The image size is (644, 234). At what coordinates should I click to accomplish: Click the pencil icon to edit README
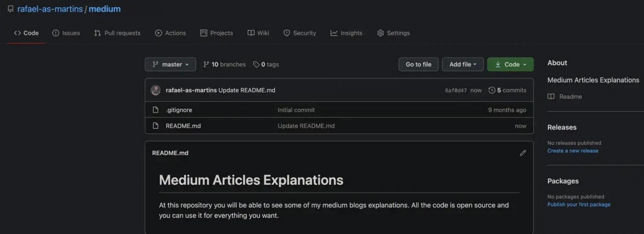coord(523,153)
